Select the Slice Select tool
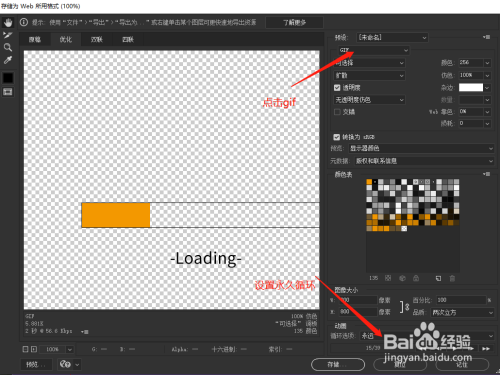The height and width of the screenshot is (375, 500). [8, 35]
